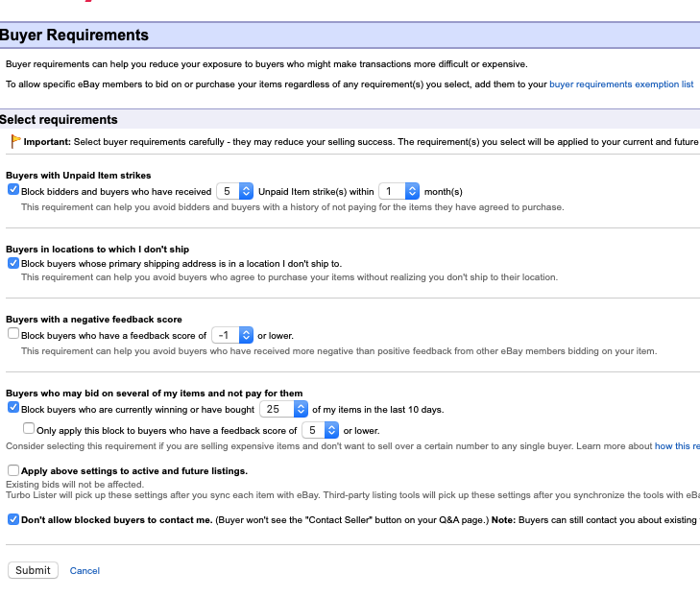Follow the 'how this' learn more link

[x=676, y=446]
